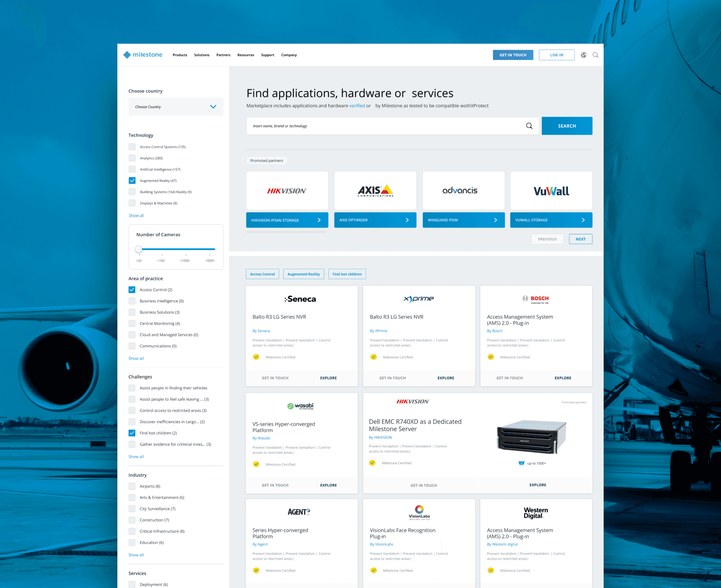Click promoted partners carousel progress bar
Screen dimensions: 721x588
click(286, 232)
